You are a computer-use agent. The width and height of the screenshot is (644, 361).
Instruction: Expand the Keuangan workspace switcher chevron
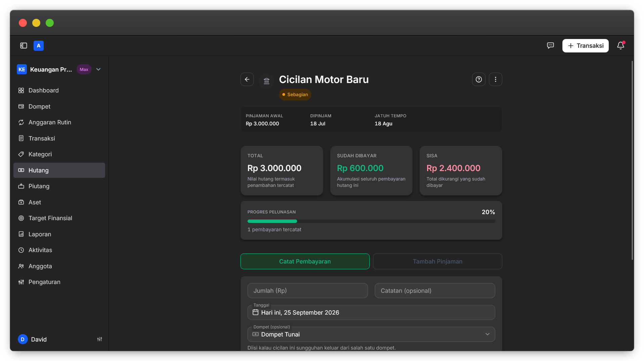[x=98, y=69]
